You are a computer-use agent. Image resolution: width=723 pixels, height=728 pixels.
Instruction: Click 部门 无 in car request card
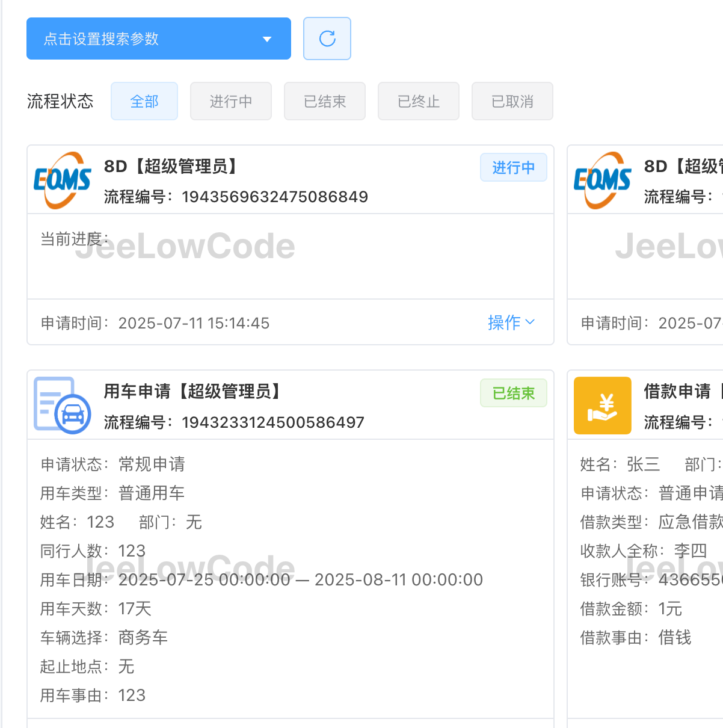[170, 522]
